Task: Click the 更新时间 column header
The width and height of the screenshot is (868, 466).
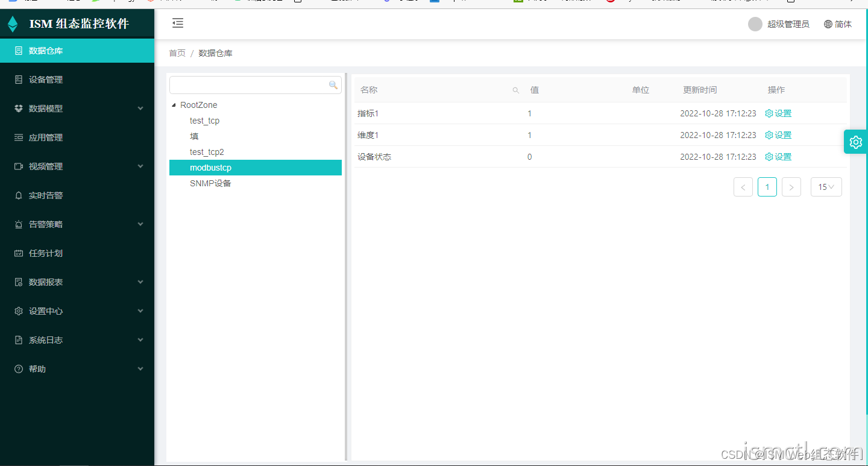Action: point(700,90)
